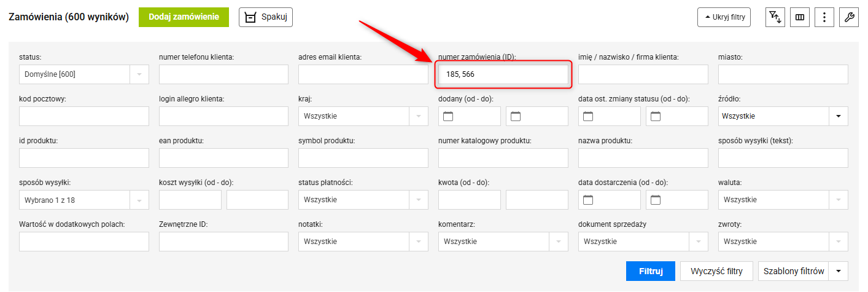Collapse filters with Ukryj filtry
The height and width of the screenshot is (292, 868).
[724, 17]
